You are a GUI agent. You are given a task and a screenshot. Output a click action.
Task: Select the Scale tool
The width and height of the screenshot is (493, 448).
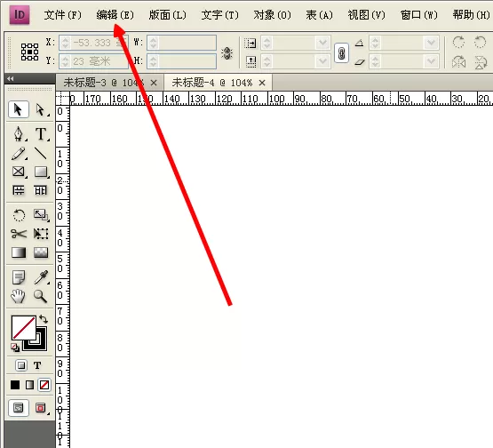(41, 215)
